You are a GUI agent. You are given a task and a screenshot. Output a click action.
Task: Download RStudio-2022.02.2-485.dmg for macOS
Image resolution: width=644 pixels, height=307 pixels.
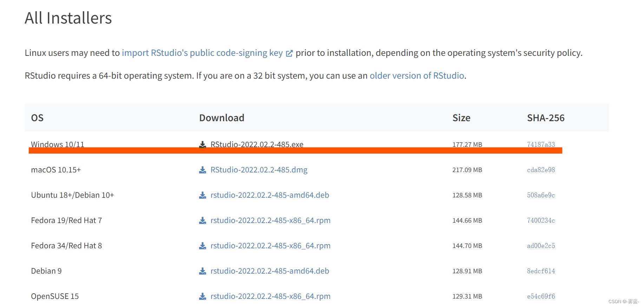(x=259, y=170)
